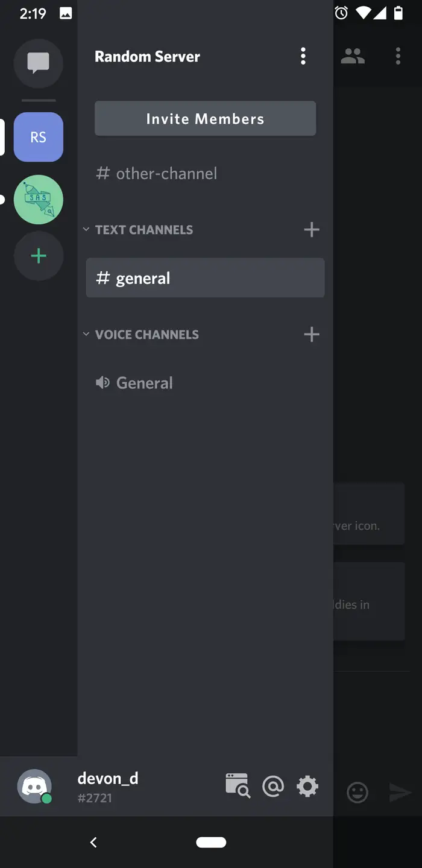Open the emoji picker smiley icon

click(x=357, y=793)
